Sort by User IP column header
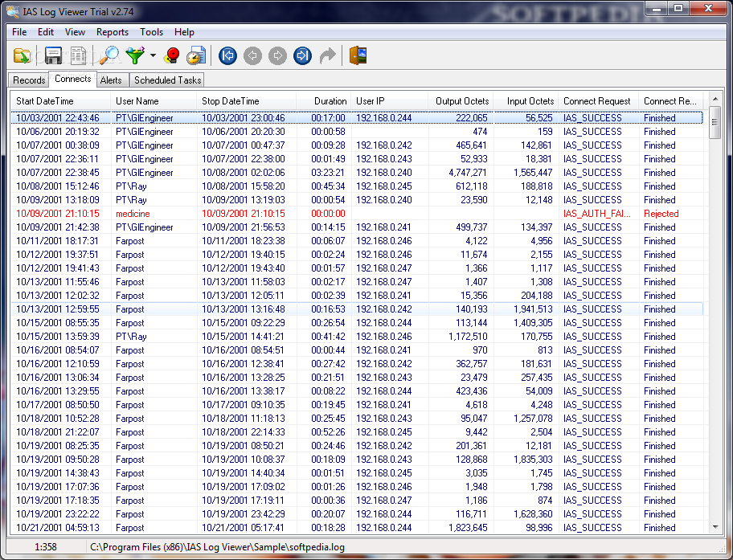 click(389, 101)
